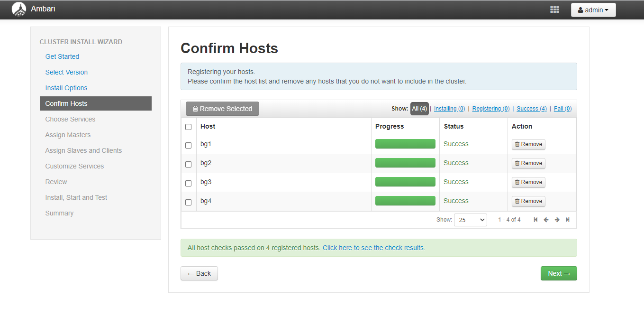Go to the Get Started wizard step
This screenshot has height=317, width=644.
[x=62, y=56]
